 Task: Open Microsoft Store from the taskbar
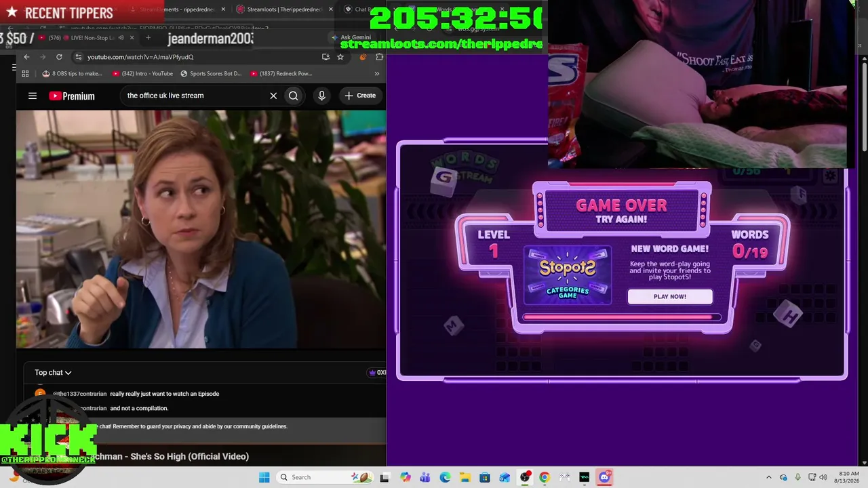click(x=485, y=477)
